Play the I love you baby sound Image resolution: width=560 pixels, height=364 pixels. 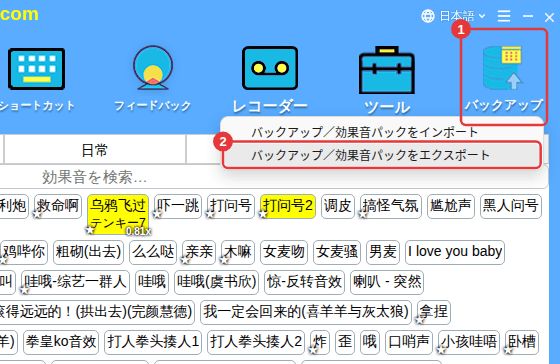tap(455, 252)
